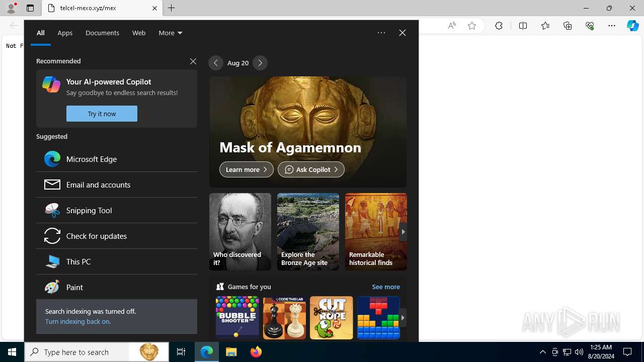Open Edge Browser essentials
This screenshot has height=362, width=644.
[590, 26]
